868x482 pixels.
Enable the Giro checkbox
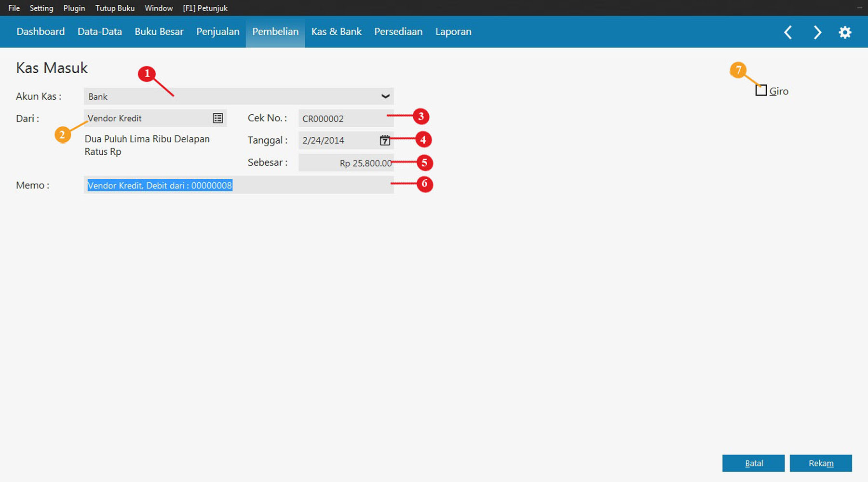pyautogui.click(x=761, y=91)
